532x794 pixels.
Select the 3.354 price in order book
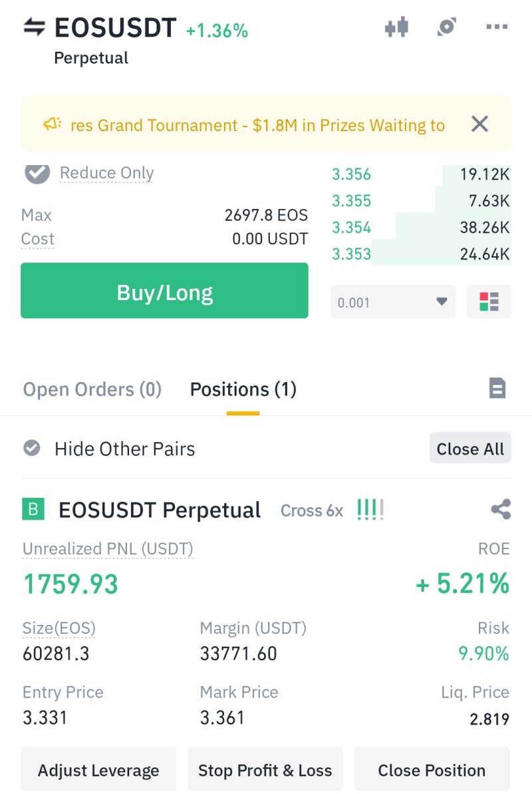pyautogui.click(x=352, y=228)
